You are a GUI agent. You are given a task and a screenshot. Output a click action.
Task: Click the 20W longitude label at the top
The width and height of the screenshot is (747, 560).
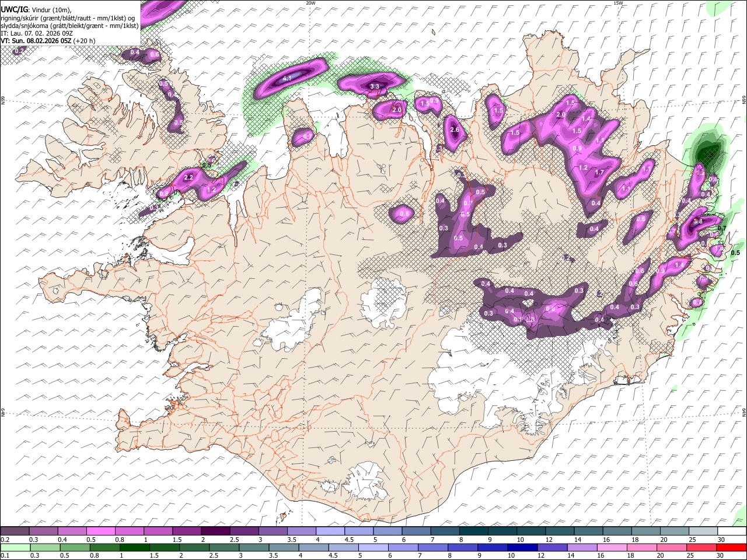(310, 3)
